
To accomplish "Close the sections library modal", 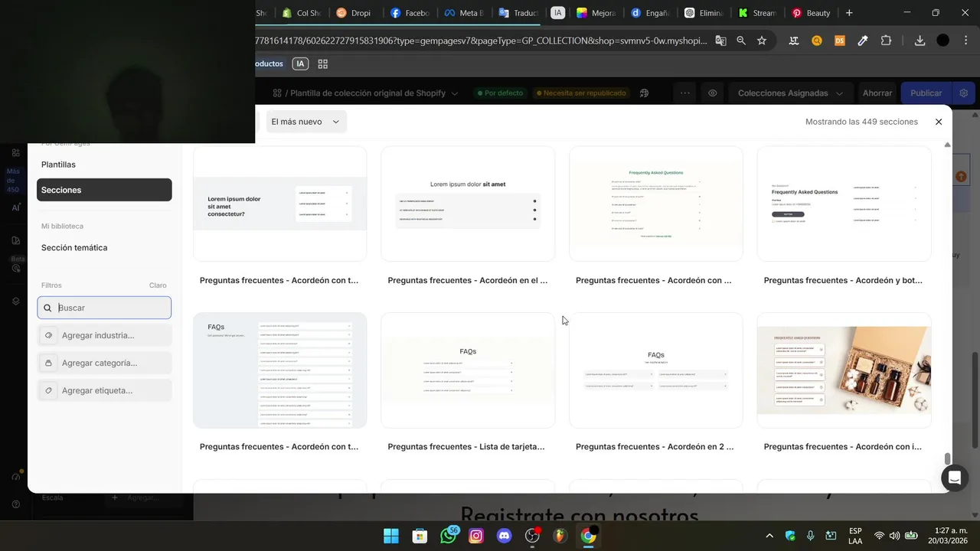I will click(x=939, y=122).
